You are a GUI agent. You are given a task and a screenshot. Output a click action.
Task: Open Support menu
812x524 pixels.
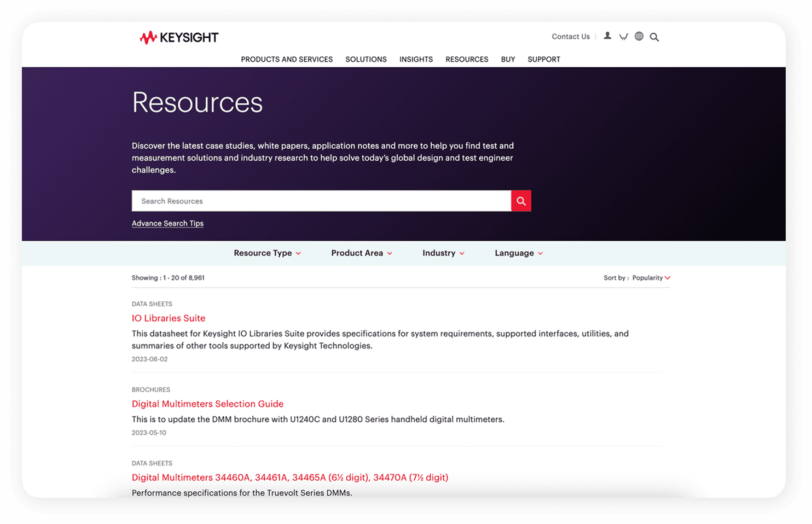click(x=544, y=59)
